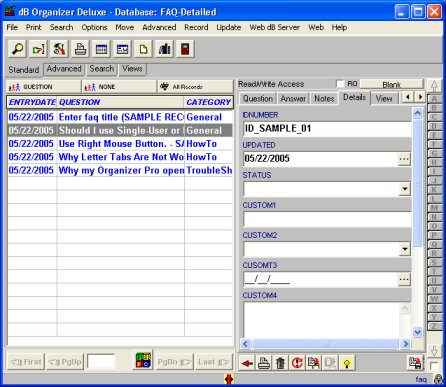Click the red double-arrow icon in status bar
The image size is (446, 387).
pyautogui.click(x=229, y=379)
